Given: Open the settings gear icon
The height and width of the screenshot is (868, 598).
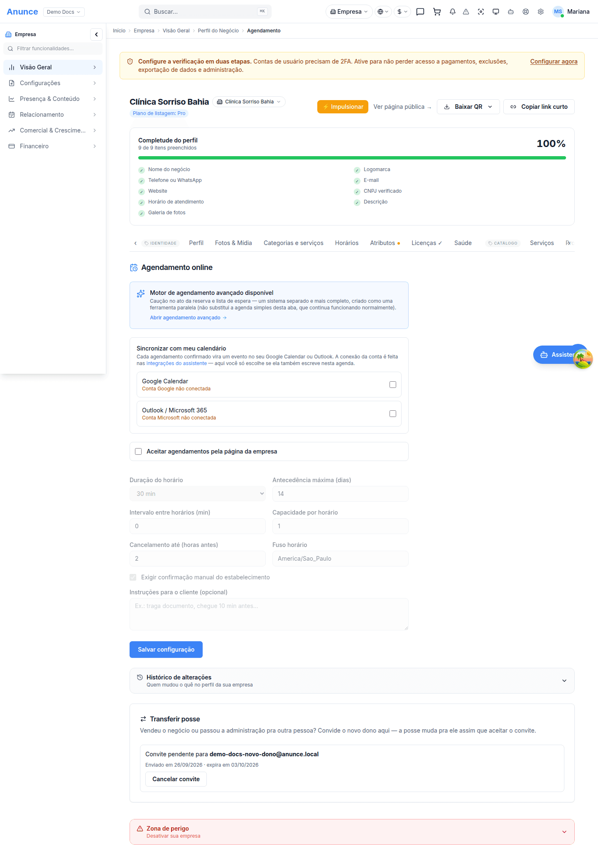Looking at the screenshot, I should pyautogui.click(x=541, y=12).
